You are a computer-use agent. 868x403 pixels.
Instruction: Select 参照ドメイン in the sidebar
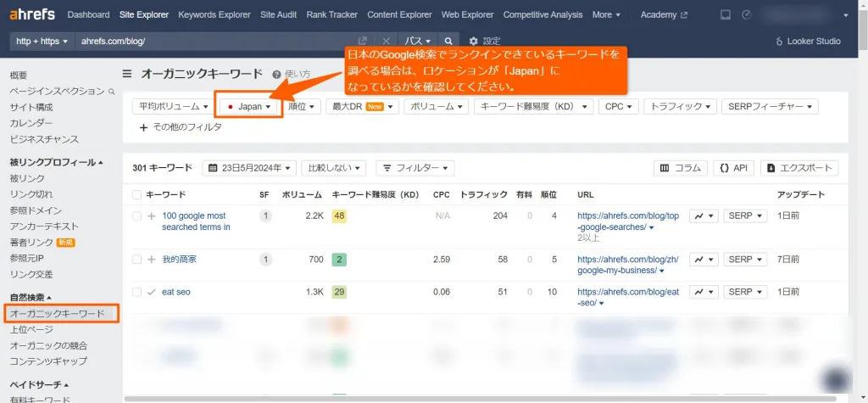(x=36, y=210)
